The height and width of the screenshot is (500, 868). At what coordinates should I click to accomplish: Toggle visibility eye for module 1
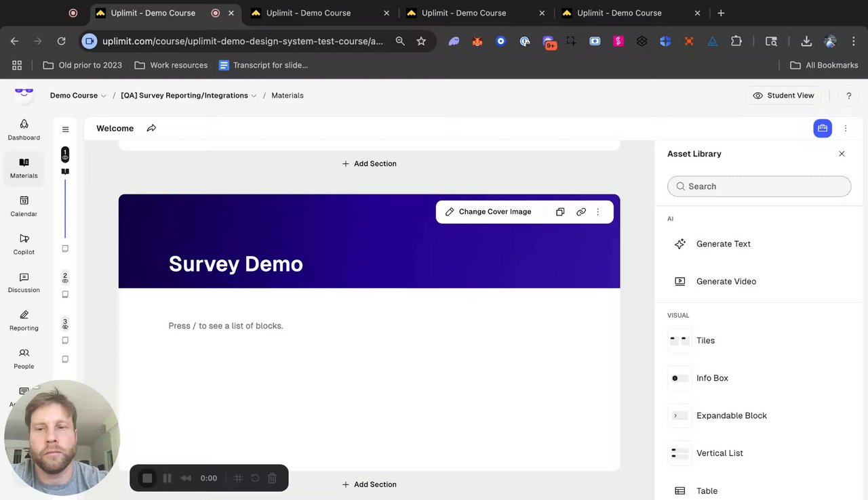pos(65,157)
